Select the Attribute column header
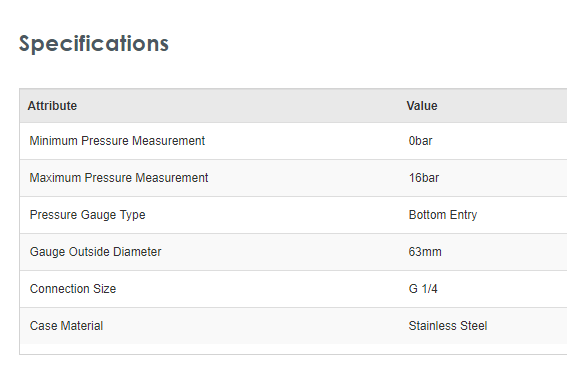 click(x=52, y=106)
